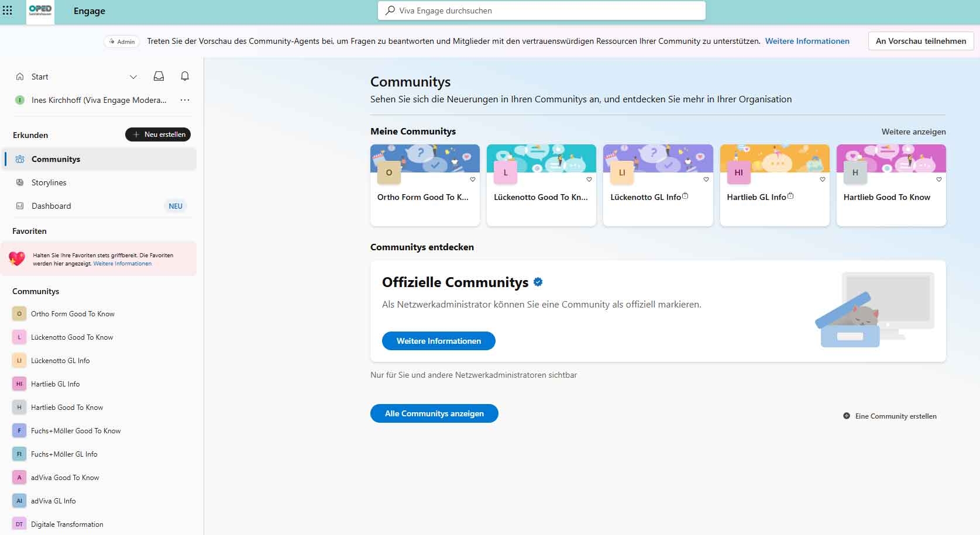980x535 pixels.
Task: Toggle favorite heart on Hartlieb GL Info card
Action: tap(823, 180)
